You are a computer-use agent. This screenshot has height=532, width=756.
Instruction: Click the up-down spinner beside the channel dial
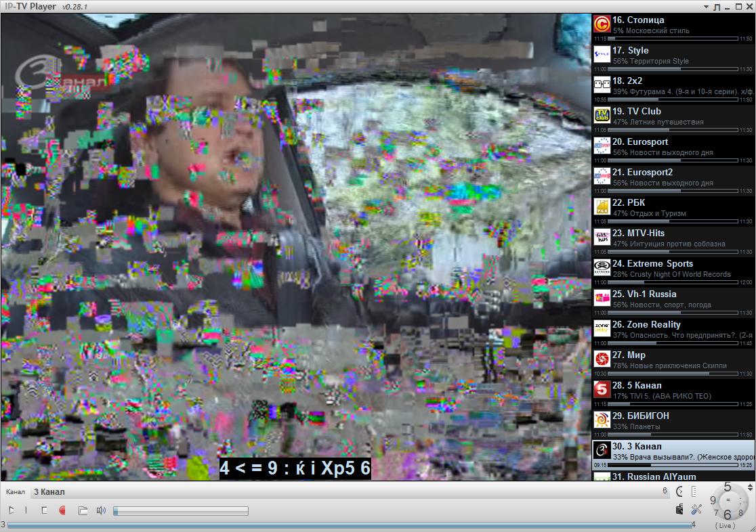[x=750, y=487]
